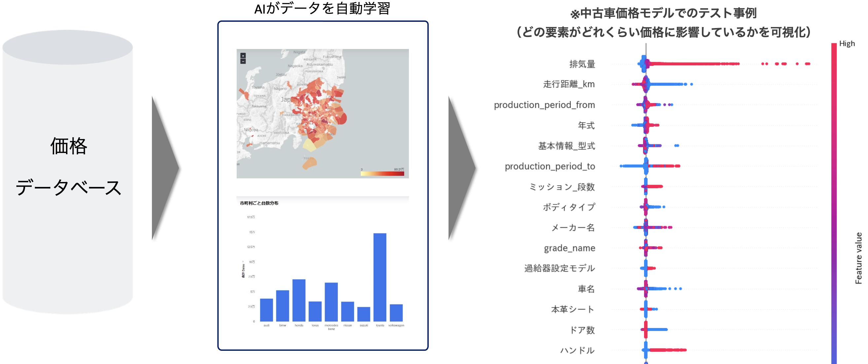Click the map zoom-out minus icon
The width and height of the screenshot is (868, 364).
pos(243,61)
